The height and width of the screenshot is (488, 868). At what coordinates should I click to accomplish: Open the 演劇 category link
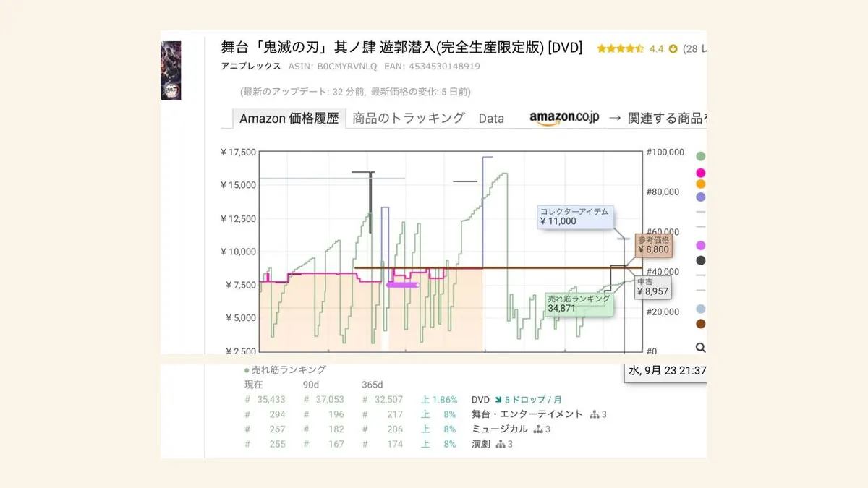pos(480,444)
